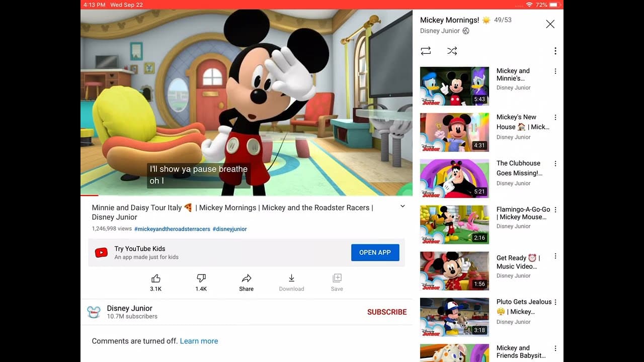The image size is (644, 362).
Task: Tap the 4:13 PM clock in status bar
Action: pyautogui.click(x=94, y=5)
